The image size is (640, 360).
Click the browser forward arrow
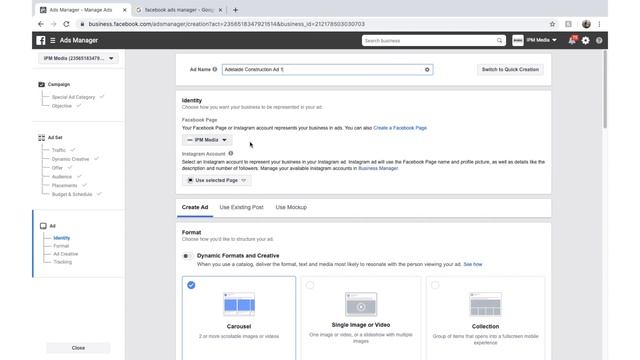click(53, 24)
